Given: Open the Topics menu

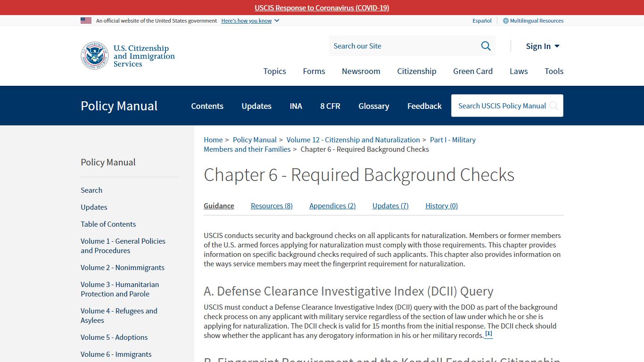Looking at the screenshot, I should click(x=274, y=71).
